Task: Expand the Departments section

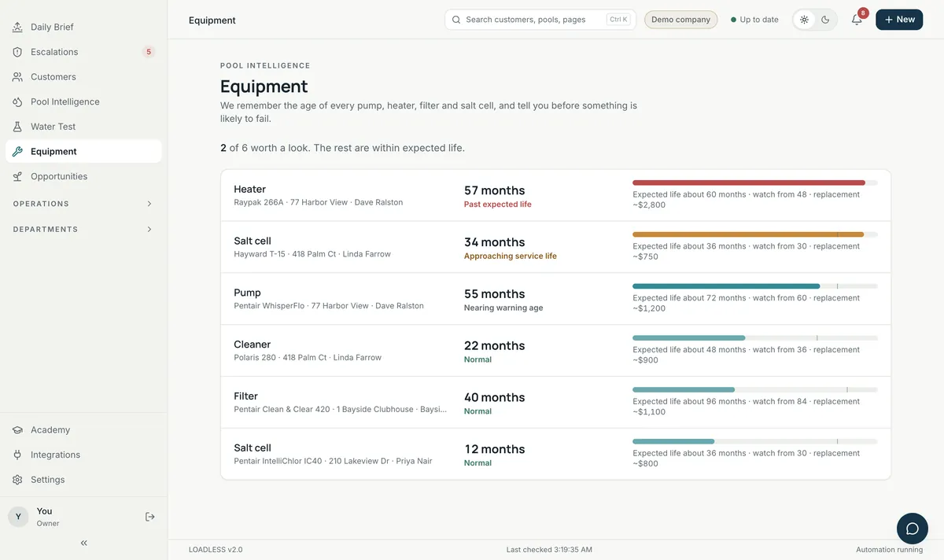Action: pyautogui.click(x=83, y=230)
